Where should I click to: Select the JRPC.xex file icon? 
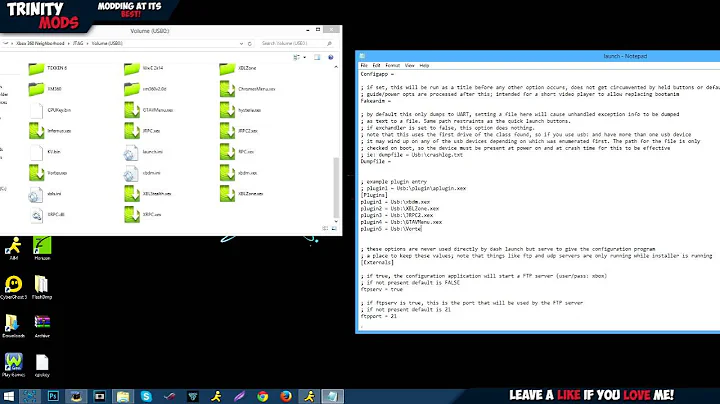tap(132, 131)
